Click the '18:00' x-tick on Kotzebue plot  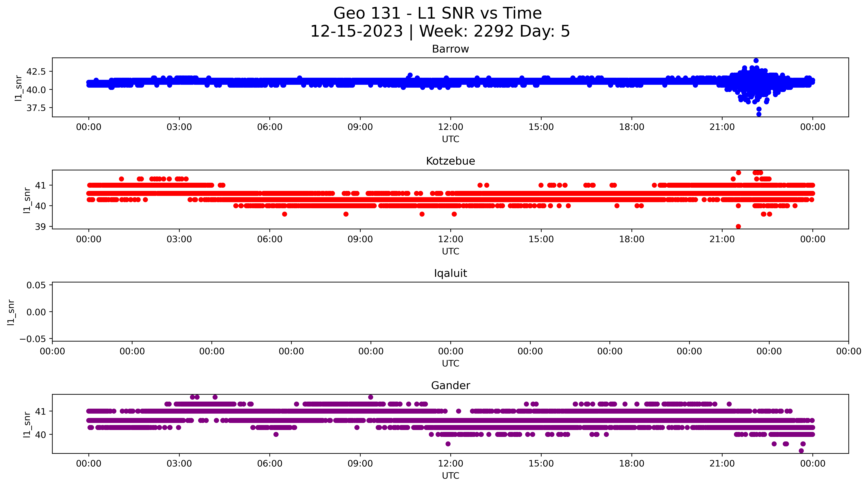pos(631,239)
